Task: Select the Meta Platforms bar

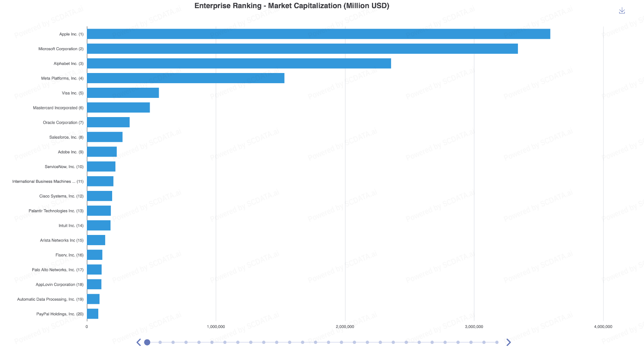Action: [x=186, y=78]
